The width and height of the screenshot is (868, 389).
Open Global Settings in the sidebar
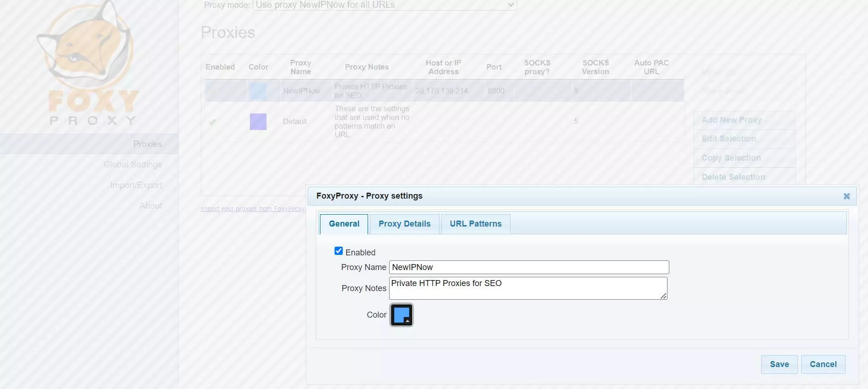click(133, 164)
